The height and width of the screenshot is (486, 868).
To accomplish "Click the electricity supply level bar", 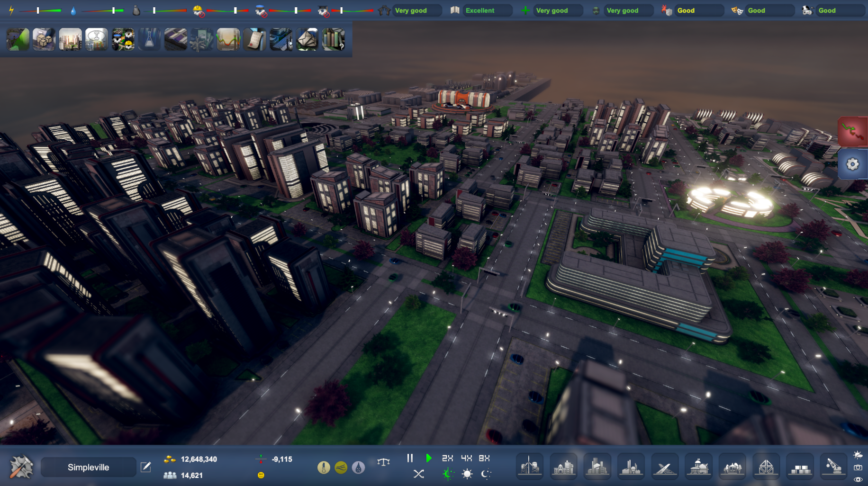I will (40, 10).
